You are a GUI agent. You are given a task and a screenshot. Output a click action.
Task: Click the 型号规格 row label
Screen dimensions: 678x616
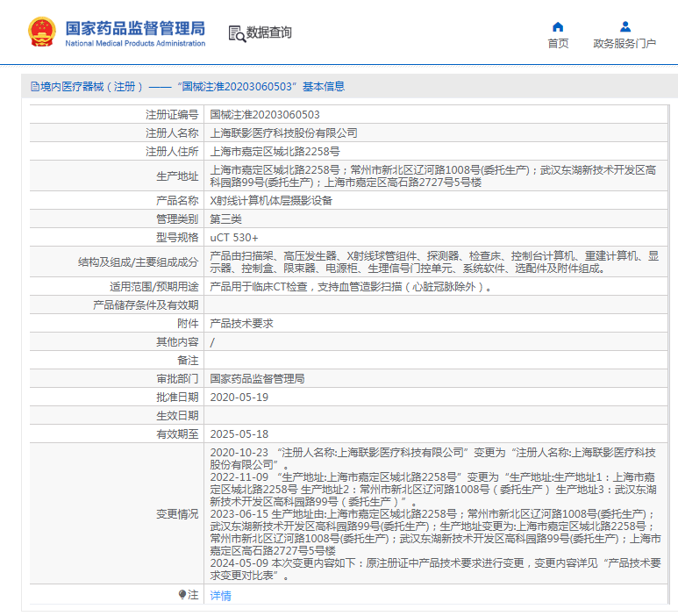177,238
